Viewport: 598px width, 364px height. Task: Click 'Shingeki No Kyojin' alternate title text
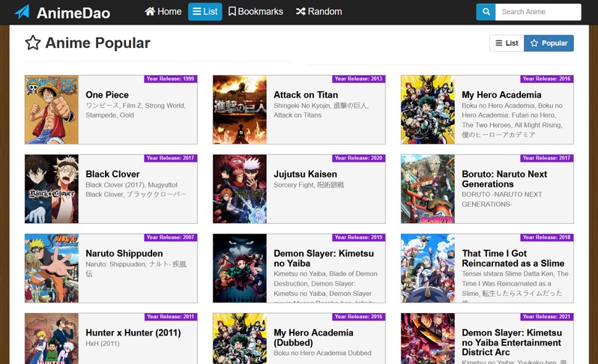click(x=301, y=106)
